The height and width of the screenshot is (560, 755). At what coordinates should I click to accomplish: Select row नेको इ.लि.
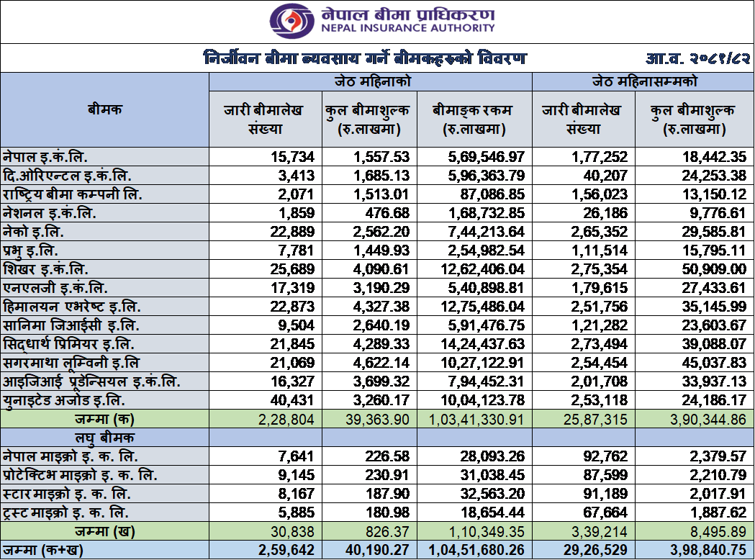377,232
